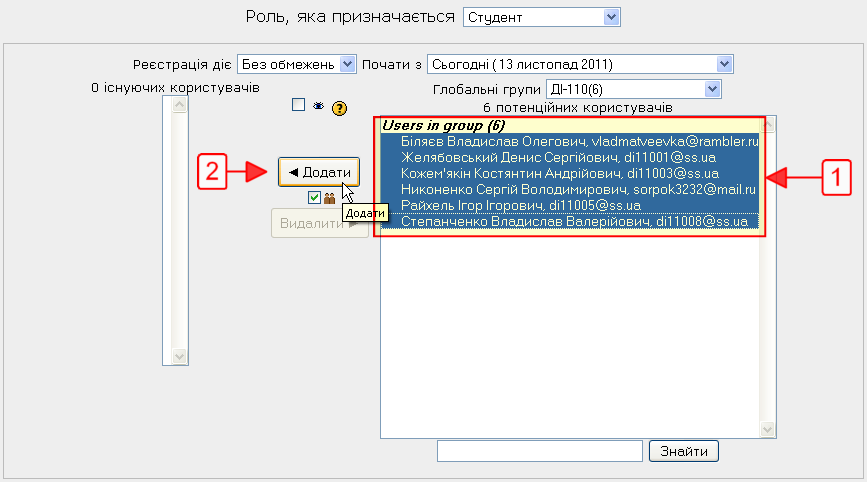Open the Реєстрація діє duration dropdown
The image size is (867, 482).
tap(296, 64)
